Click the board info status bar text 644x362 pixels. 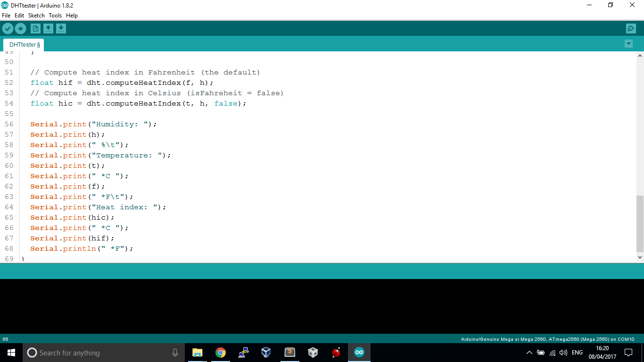click(547, 339)
